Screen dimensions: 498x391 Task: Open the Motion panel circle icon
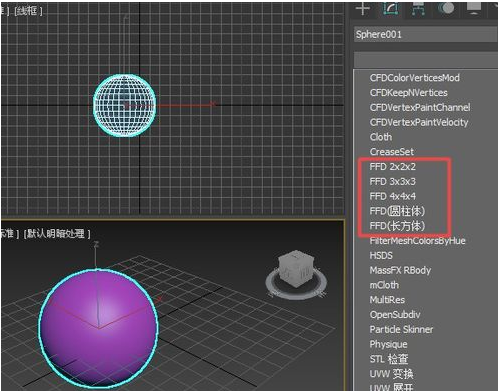(x=446, y=8)
